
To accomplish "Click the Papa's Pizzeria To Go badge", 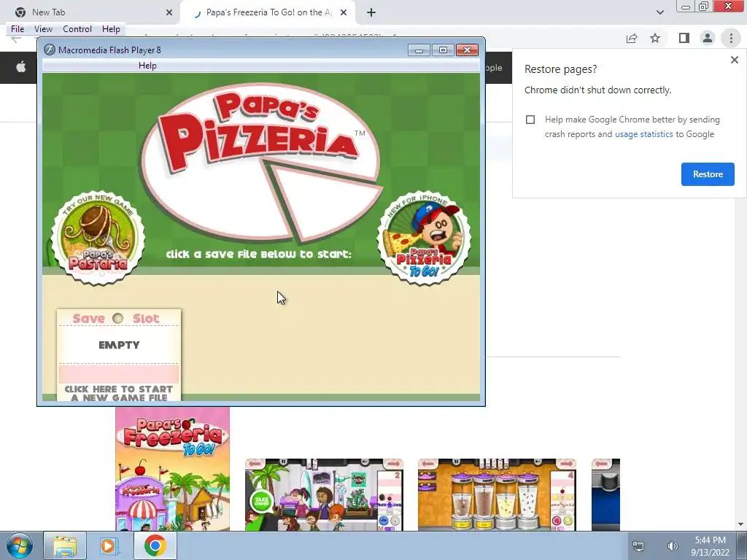I will pos(424,238).
